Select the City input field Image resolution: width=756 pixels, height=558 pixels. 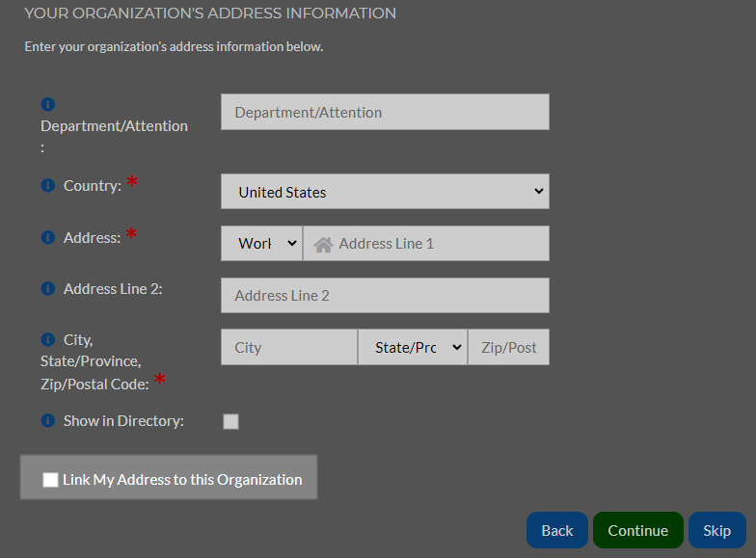coord(289,347)
